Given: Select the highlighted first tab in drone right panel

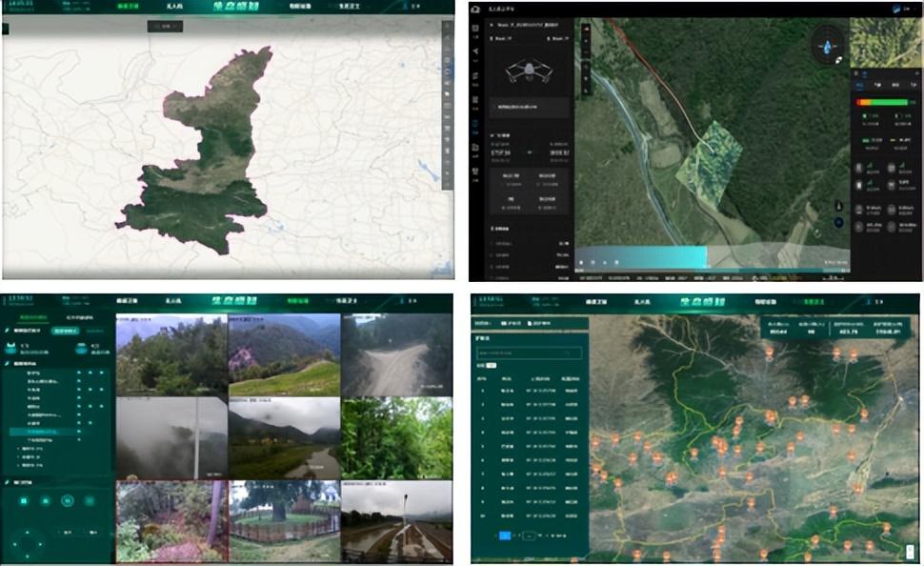Looking at the screenshot, I should (860, 86).
